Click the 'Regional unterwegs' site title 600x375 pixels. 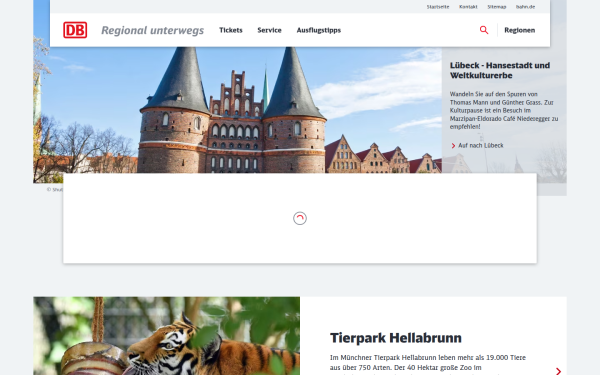pos(152,30)
